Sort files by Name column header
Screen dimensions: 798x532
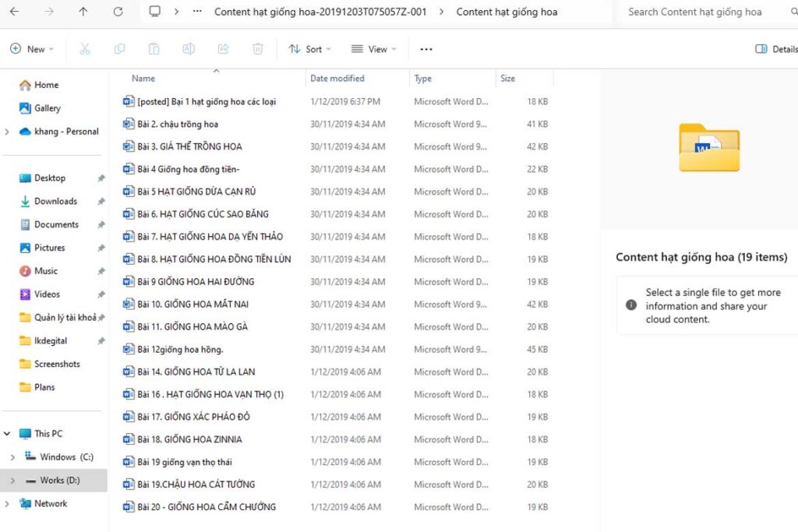[143, 79]
